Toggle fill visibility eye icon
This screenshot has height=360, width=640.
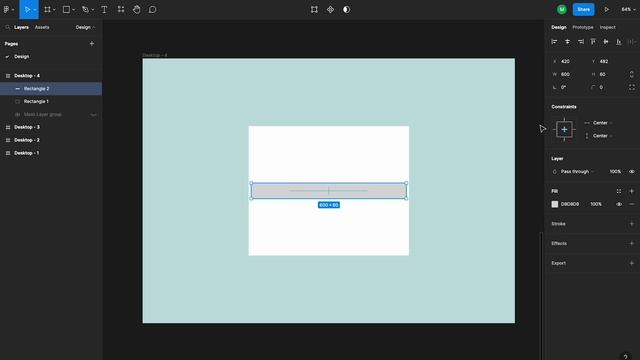point(619,204)
